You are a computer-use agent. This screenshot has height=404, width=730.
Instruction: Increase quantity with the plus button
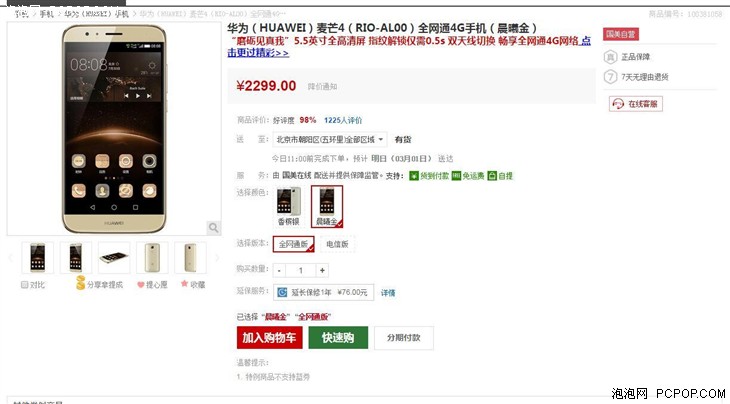tap(322, 270)
